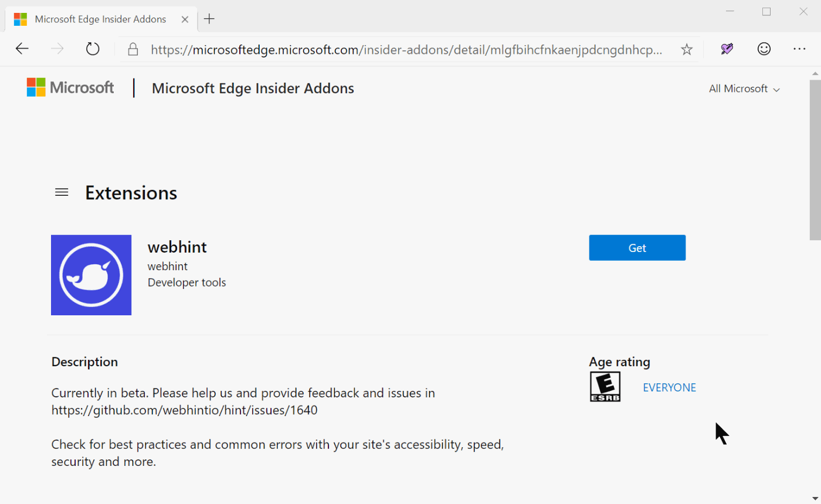Click the Extensions heading
This screenshot has height=504, width=821.
click(x=131, y=192)
